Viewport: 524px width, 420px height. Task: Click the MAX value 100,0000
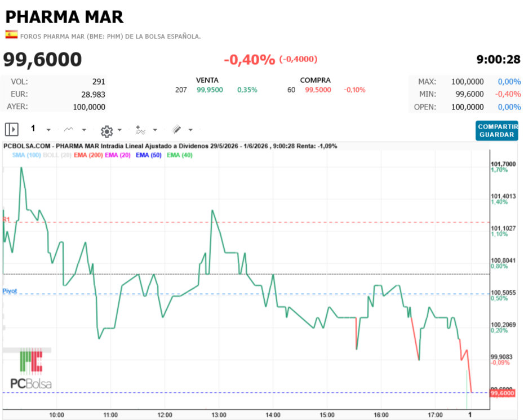point(468,82)
